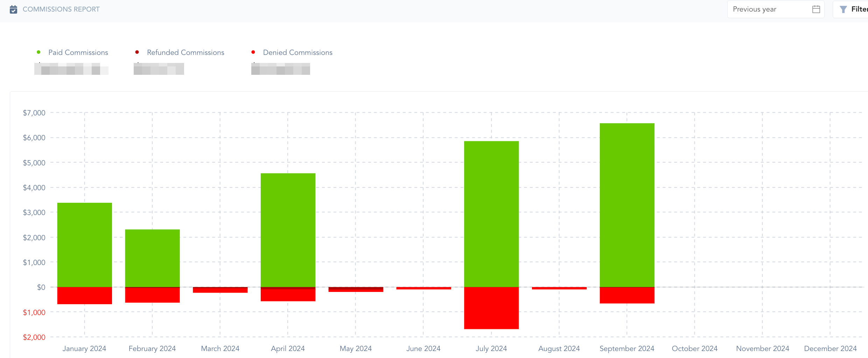Click the COMMISSIONS REPORT heading
868x358 pixels.
pyautogui.click(x=61, y=9)
